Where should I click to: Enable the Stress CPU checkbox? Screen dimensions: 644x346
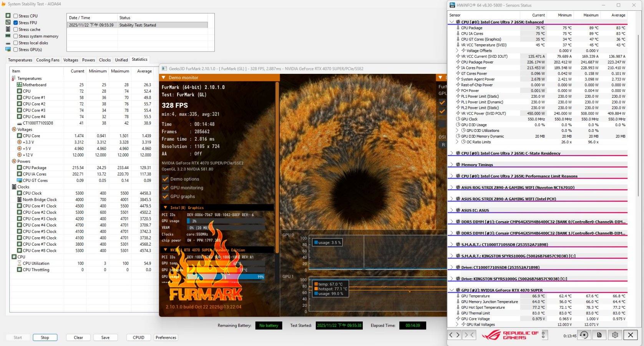(x=16, y=16)
